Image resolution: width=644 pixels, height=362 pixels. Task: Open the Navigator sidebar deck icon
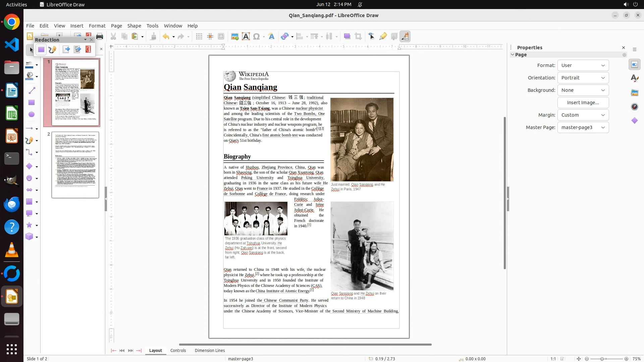tap(635, 107)
